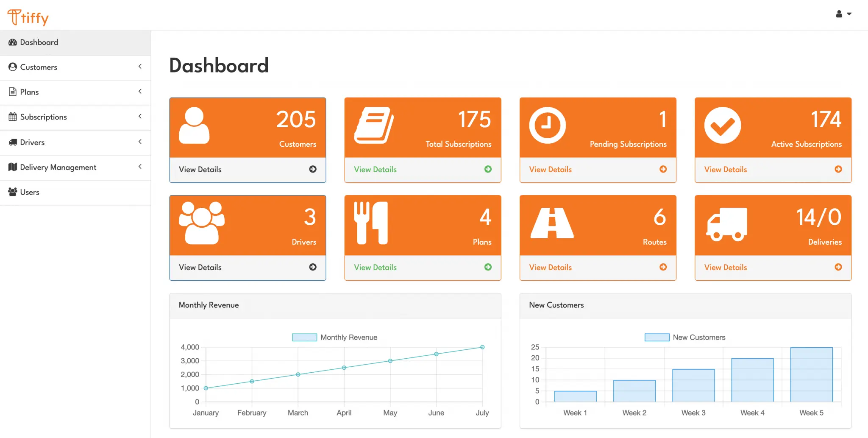Click the tiffy logo
The width and height of the screenshot is (868, 438).
coord(28,17)
